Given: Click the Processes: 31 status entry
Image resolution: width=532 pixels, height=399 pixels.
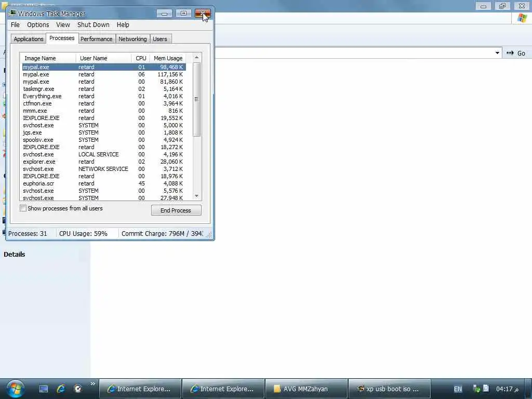Looking at the screenshot, I should [x=28, y=234].
